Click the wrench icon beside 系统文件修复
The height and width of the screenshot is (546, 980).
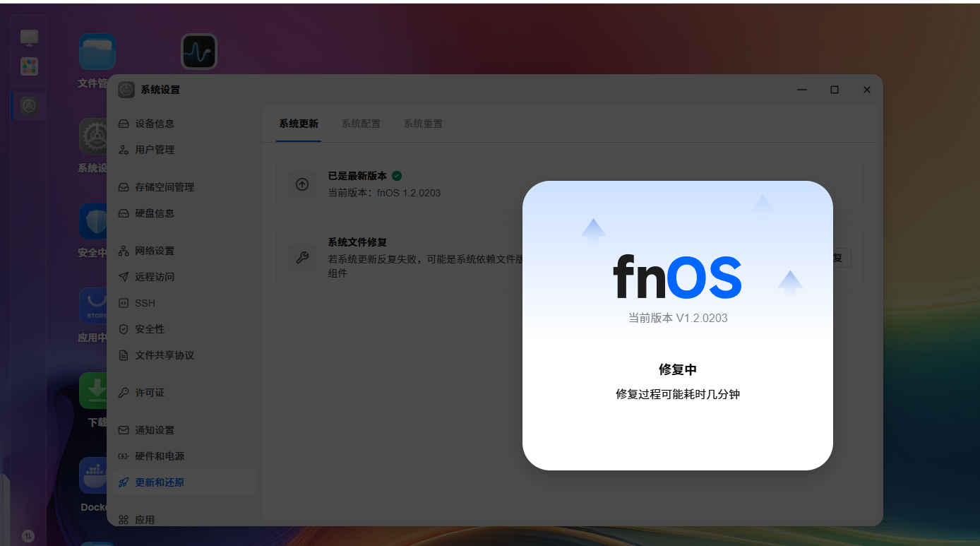(302, 258)
